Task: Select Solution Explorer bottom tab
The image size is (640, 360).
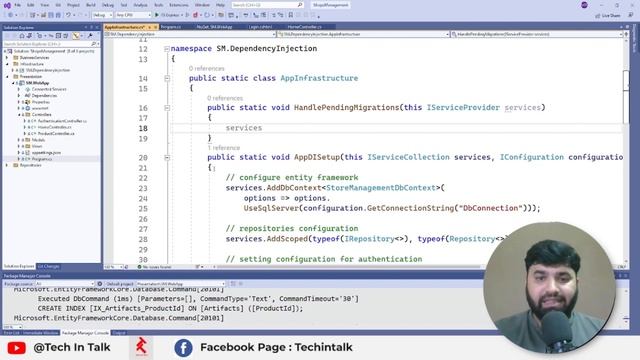Action: coord(19,267)
